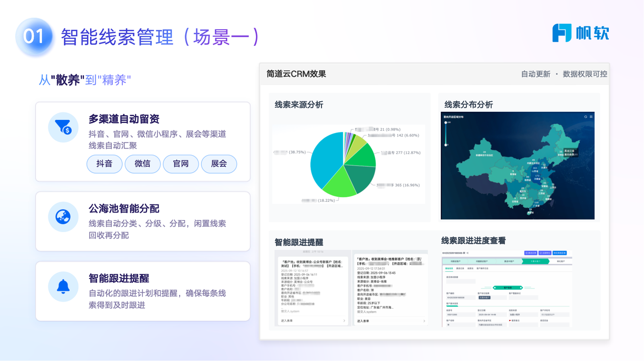This screenshot has width=644, height=361.
Task: Open 进入表单 arrow on the right reminder card
Action: pos(424,321)
